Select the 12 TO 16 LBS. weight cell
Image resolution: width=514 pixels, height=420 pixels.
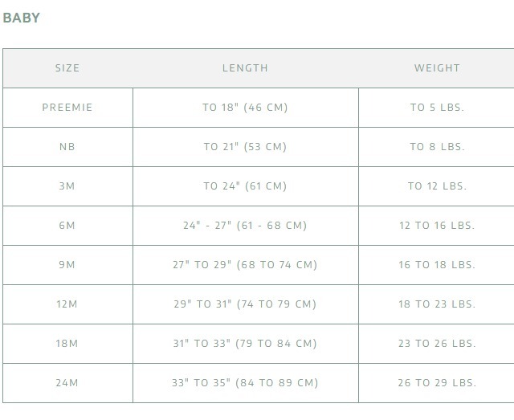(437, 226)
